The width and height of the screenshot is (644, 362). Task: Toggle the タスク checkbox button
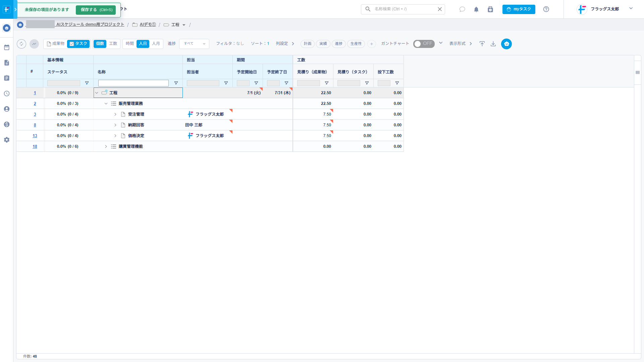tap(78, 44)
